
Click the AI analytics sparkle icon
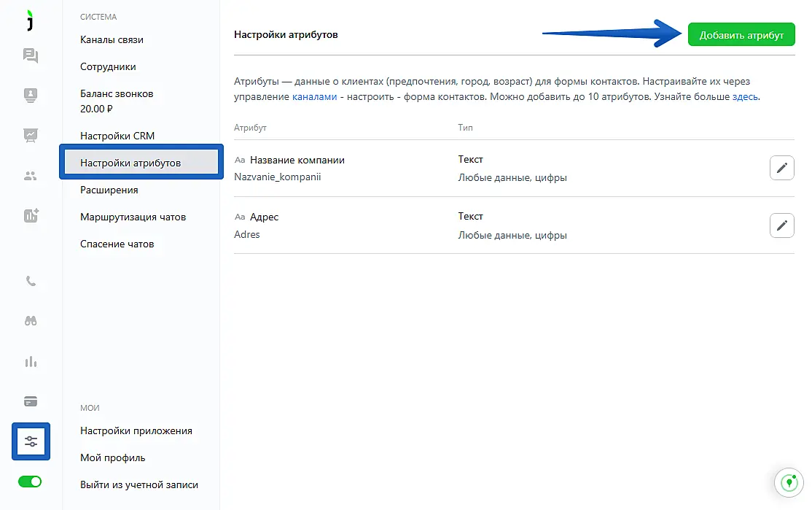(x=31, y=215)
